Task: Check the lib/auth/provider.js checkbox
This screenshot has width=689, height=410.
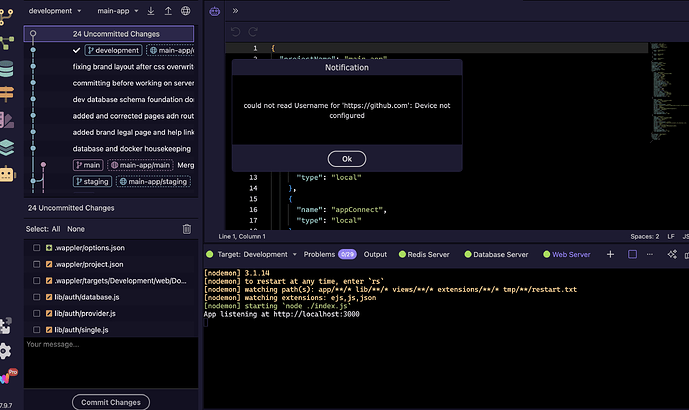Action: (x=36, y=313)
